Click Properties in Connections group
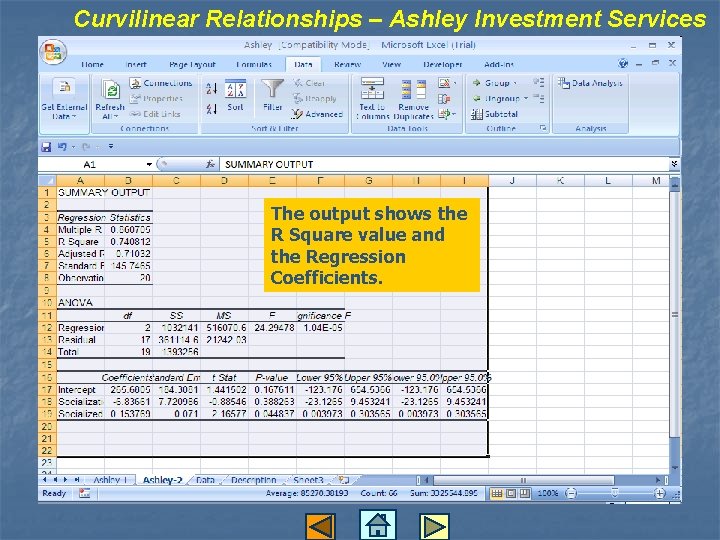The image size is (720, 540). pyautogui.click(x=156, y=99)
